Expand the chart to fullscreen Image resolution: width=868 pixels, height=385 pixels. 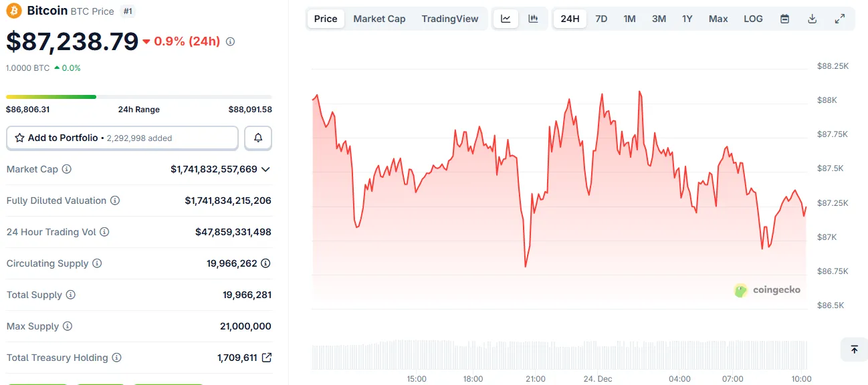tap(839, 19)
